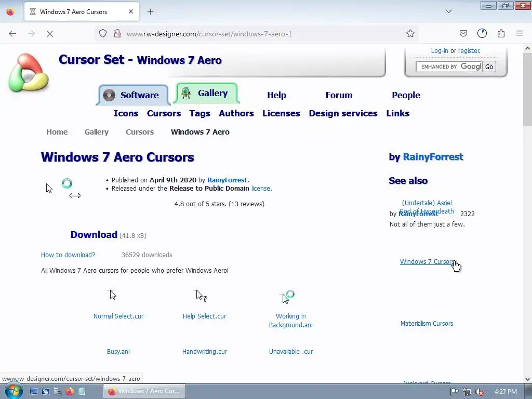Click the address bar URL
This screenshot has height=399, width=532.
coord(209,34)
